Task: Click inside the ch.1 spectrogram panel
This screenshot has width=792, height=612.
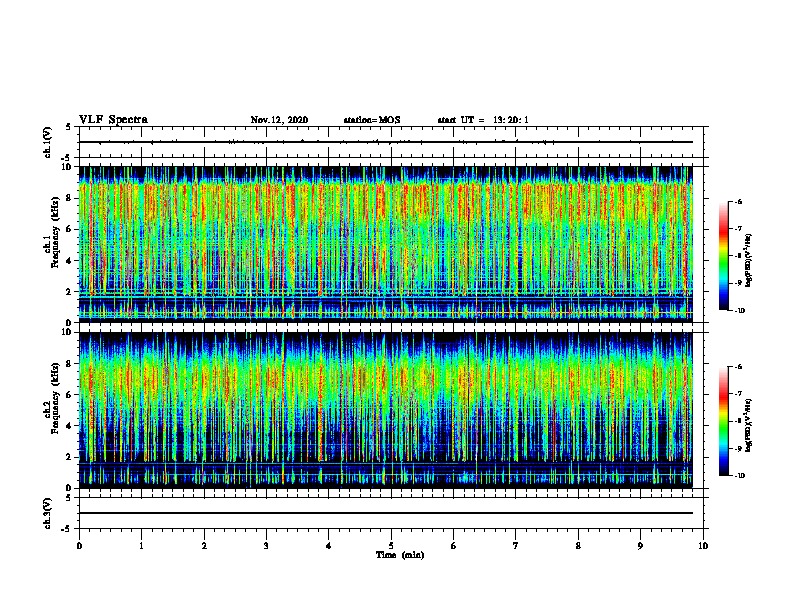Action: click(x=386, y=244)
